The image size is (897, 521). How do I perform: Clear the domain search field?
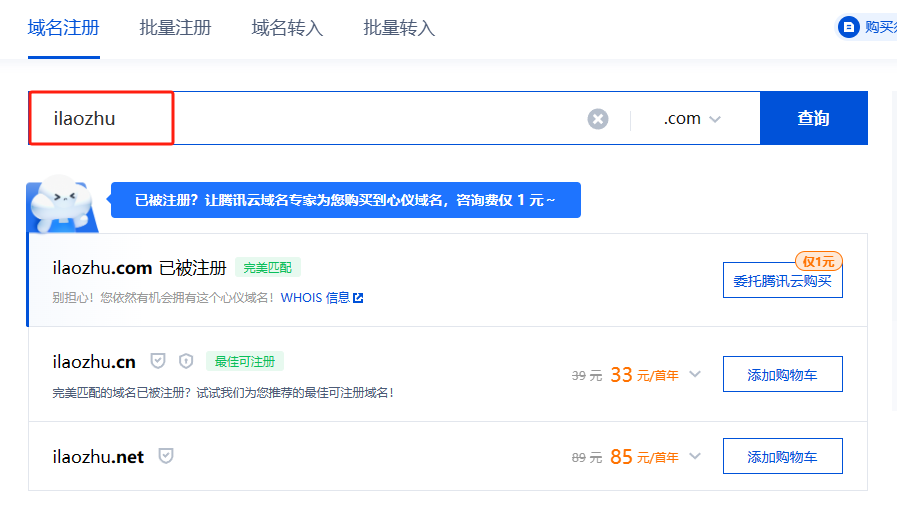click(598, 119)
